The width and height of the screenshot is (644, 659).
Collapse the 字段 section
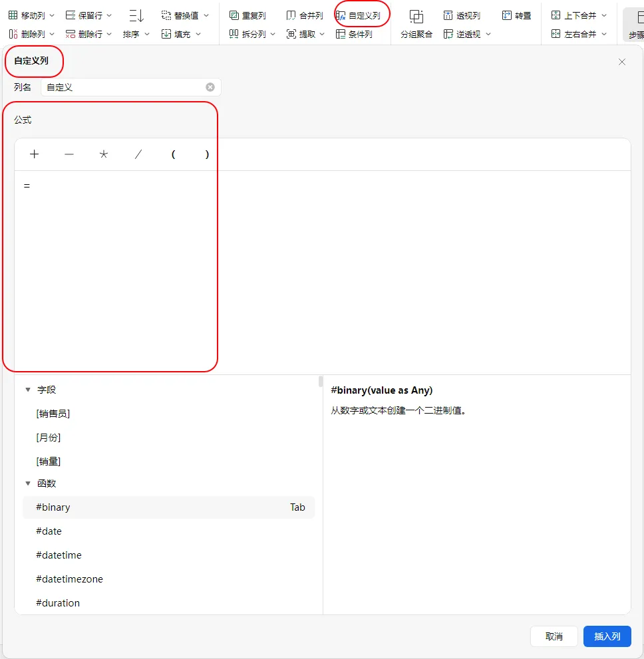[x=28, y=390]
